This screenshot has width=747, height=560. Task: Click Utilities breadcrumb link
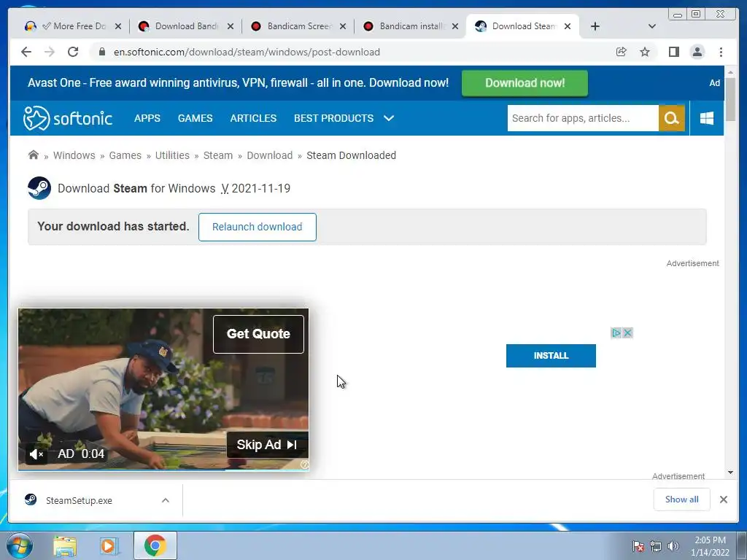pos(172,155)
